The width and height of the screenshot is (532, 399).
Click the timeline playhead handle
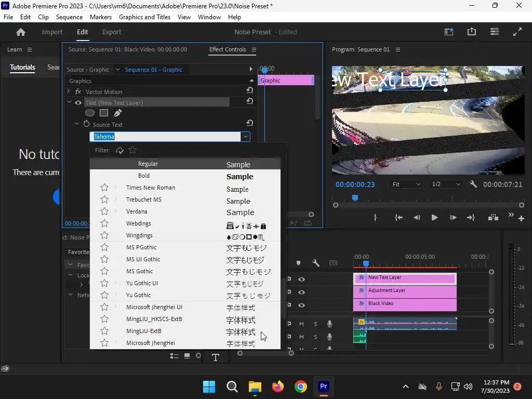coord(366,263)
